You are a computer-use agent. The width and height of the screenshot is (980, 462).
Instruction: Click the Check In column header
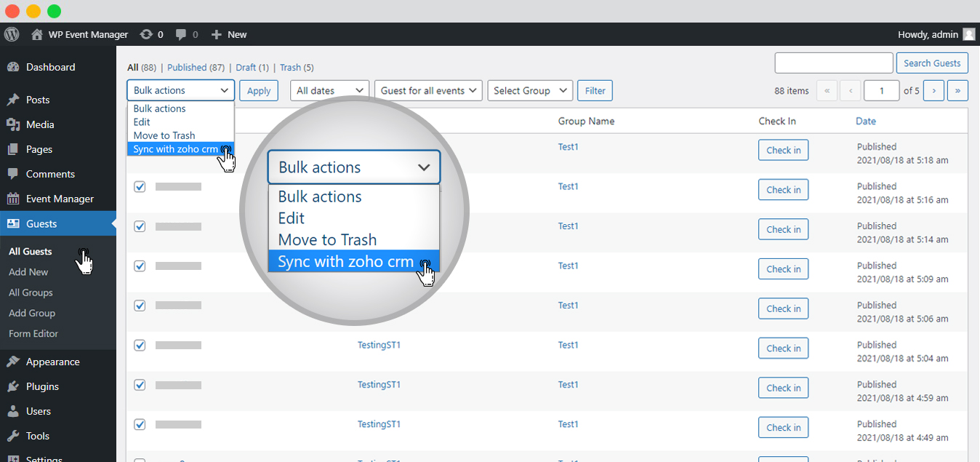point(777,121)
